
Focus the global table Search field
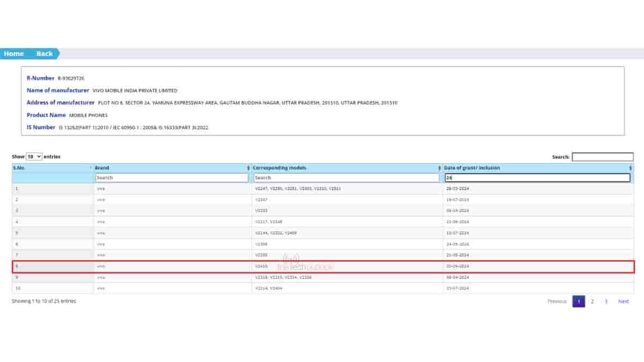coord(602,157)
